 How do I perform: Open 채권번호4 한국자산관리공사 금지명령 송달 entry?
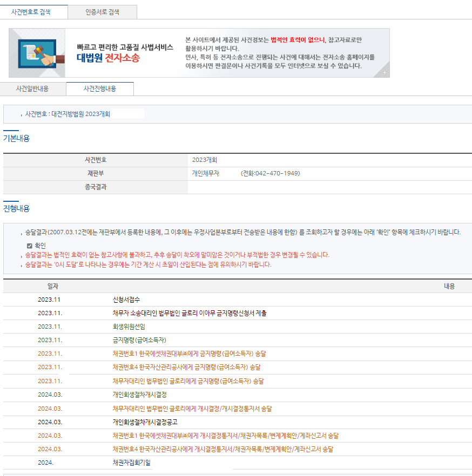186,368
